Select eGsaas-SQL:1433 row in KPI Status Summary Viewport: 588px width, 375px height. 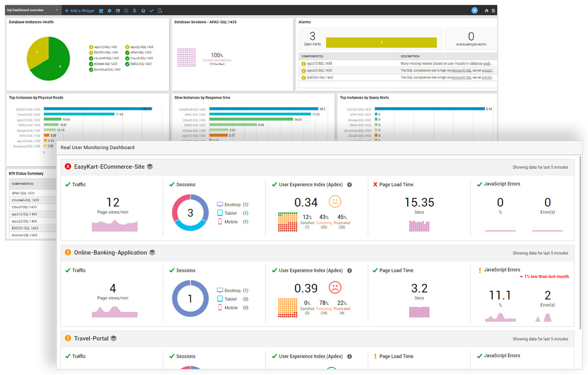click(x=33, y=235)
